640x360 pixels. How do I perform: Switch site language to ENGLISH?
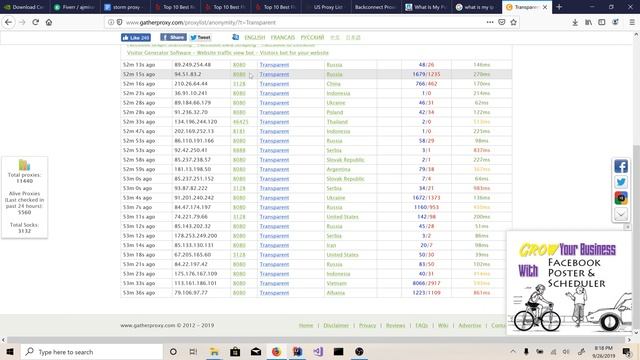pos(255,38)
